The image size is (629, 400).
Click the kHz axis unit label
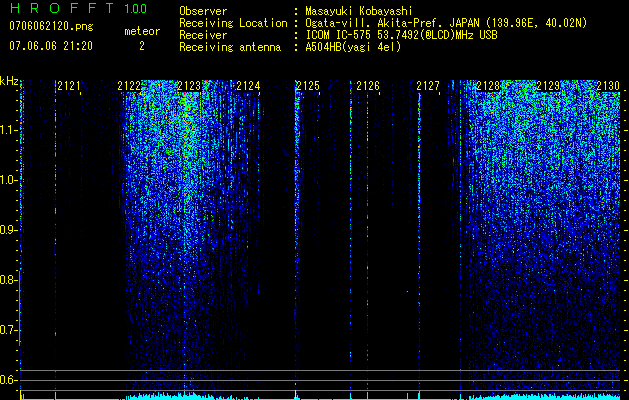pyautogui.click(x=9, y=82)
